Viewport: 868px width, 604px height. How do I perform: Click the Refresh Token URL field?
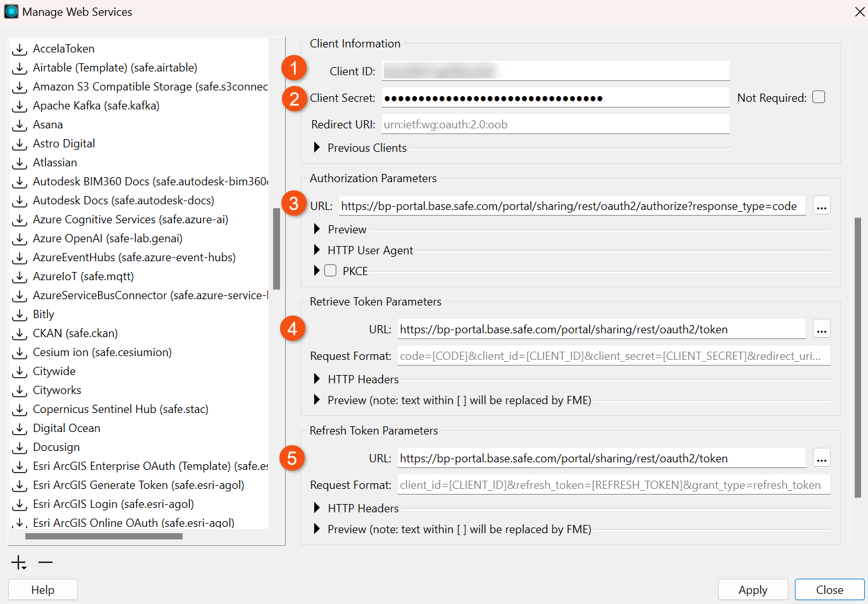(602, 458)
